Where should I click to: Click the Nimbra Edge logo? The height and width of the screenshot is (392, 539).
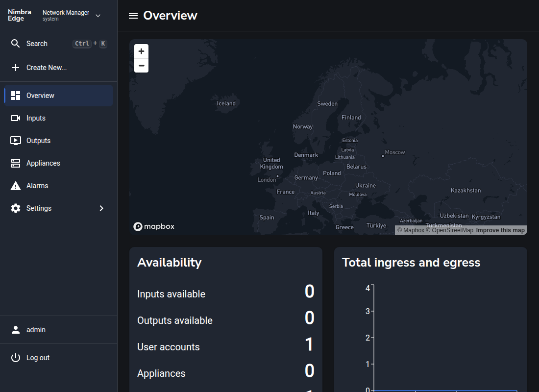point(20,15)
